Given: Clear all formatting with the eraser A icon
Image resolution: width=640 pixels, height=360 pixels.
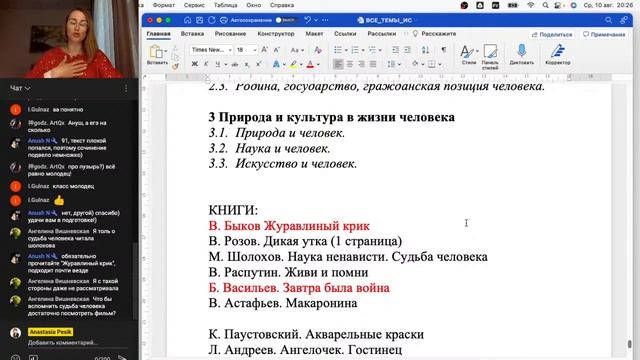Looking at the screenshot, I should (x=318, y=50).
